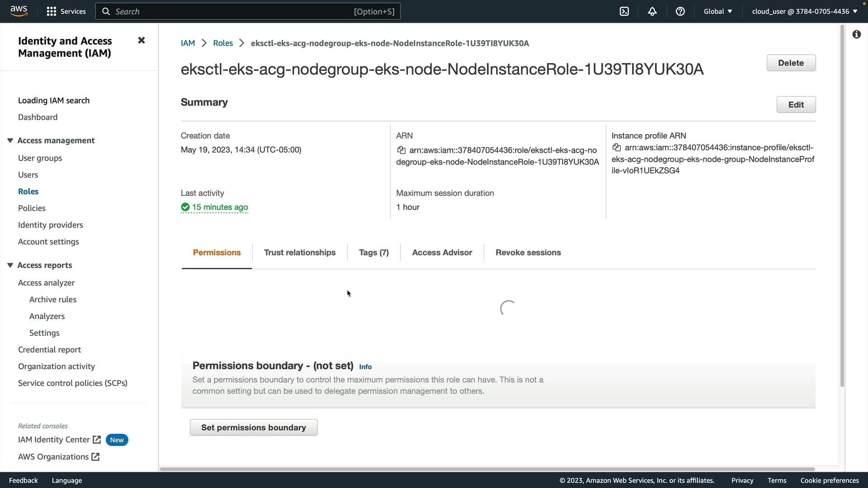Switch to the Trust relationships tab
868x488 pixels.
(x=299, y=253)
